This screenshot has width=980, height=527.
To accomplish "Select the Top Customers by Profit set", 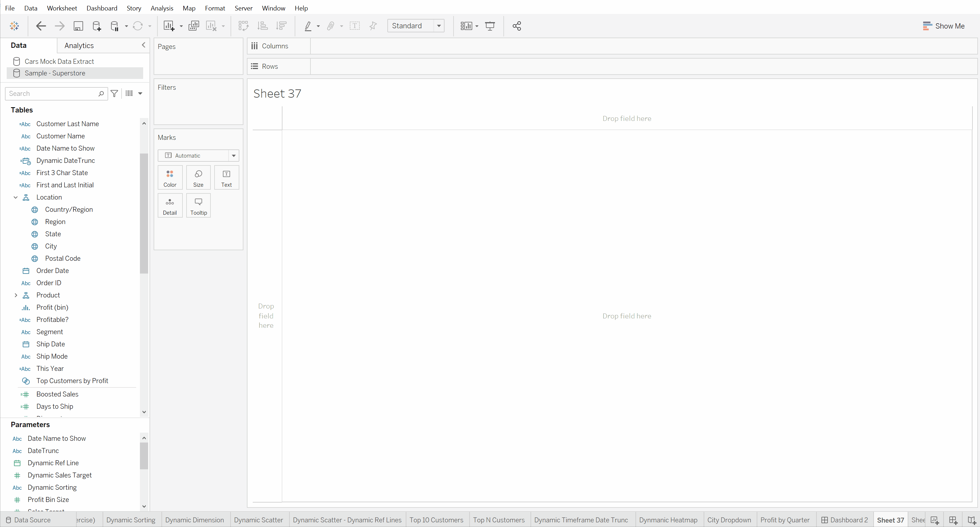I will (72, 380).
